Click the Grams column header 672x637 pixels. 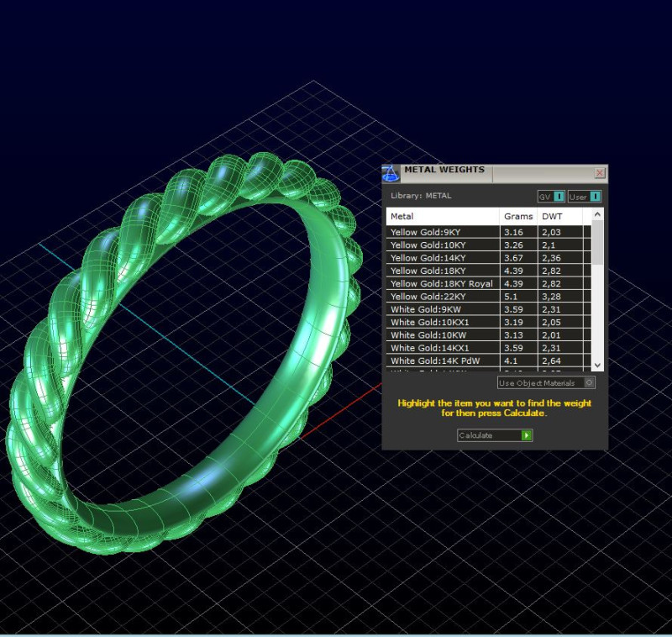click(517, 216)
